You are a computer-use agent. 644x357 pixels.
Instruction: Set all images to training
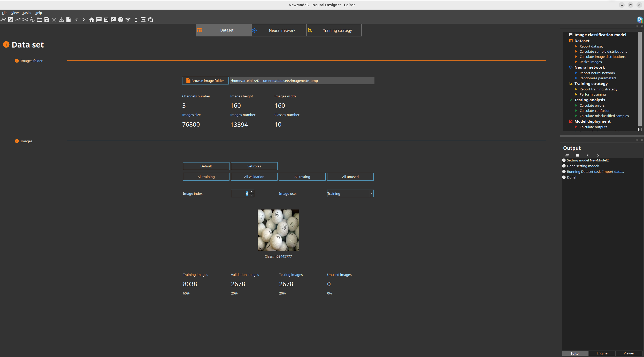click(206, 177)
